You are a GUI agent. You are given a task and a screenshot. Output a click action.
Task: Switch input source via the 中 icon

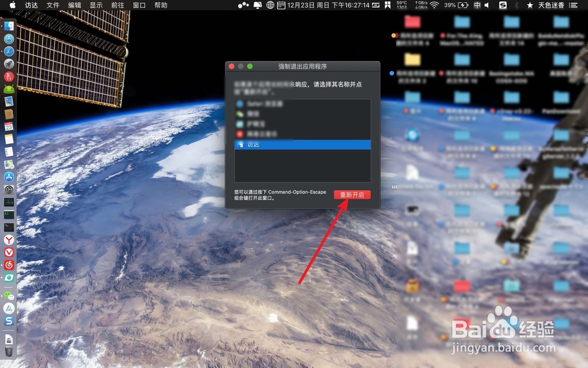click(476, 5)
